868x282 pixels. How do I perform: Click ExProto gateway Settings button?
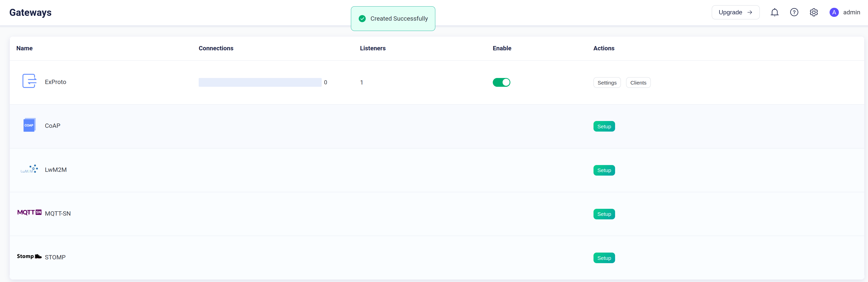click(607, 83)
